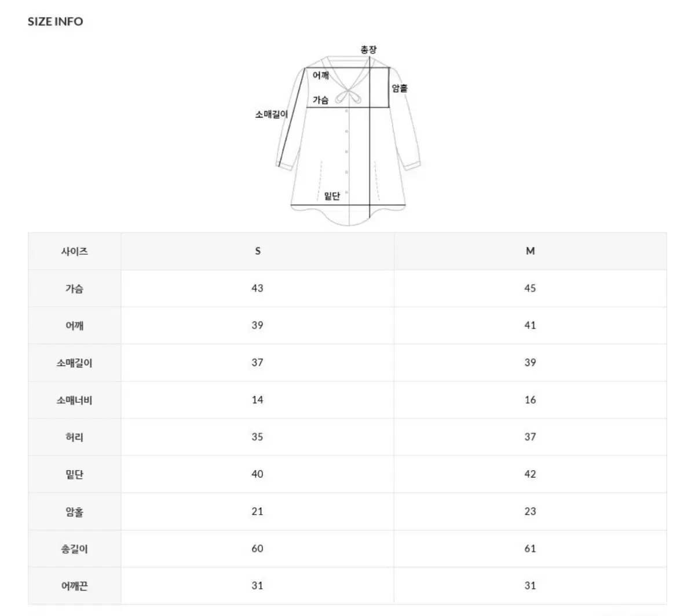Click the 소매길이 label beside the sleeve

(272, 115)
